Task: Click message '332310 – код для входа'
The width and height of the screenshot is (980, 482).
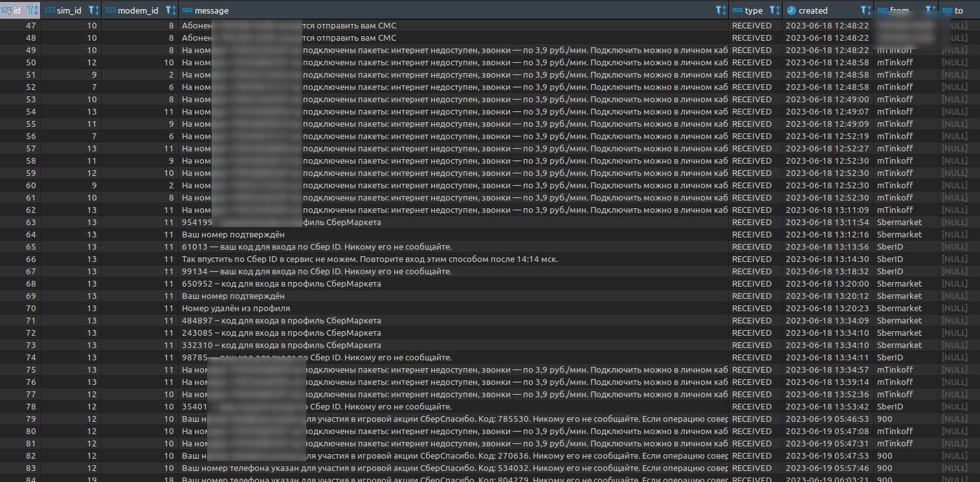Action: point(282,345)
